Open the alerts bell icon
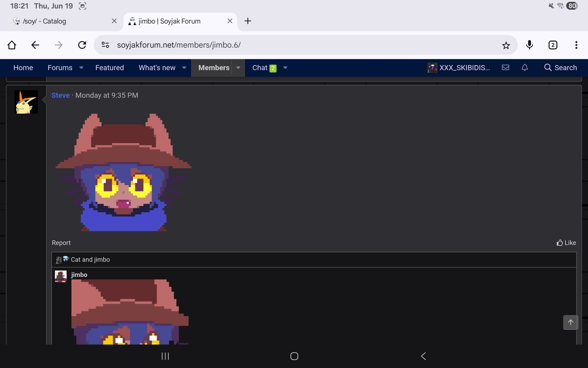The image size is (588, 368). pyautogui.click(x=525, y=67)
